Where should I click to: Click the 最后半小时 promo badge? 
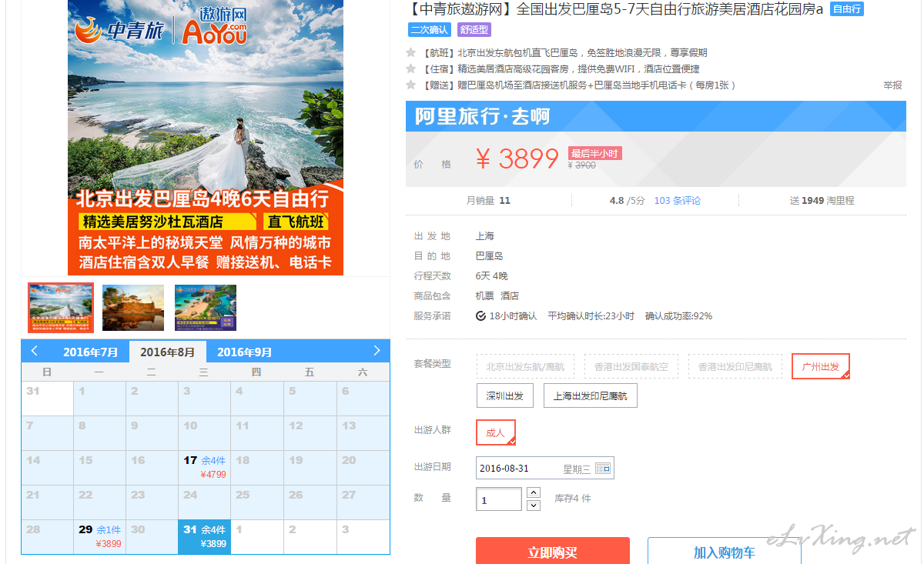tap(594, 153)
